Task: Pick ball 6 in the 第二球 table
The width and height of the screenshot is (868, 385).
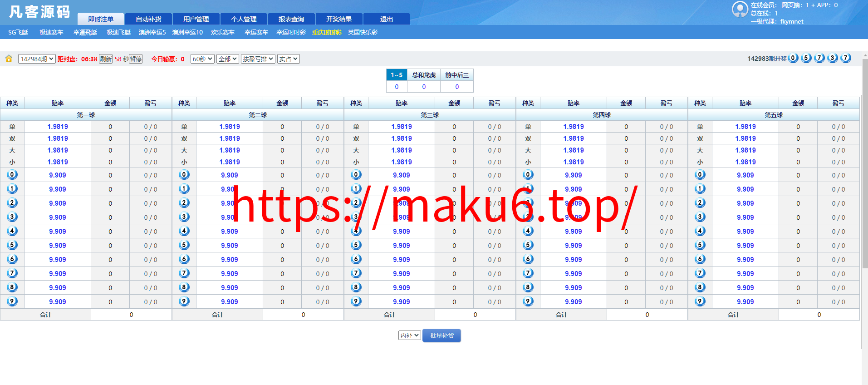Action: click(x=184, y=259)
